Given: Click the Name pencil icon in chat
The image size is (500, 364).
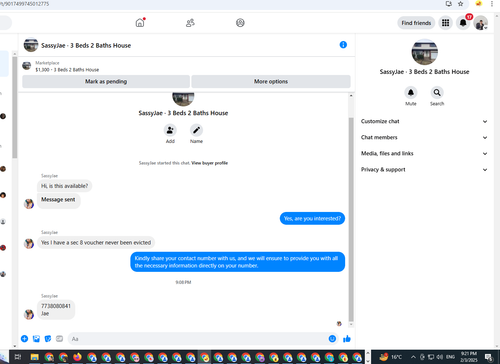Looking at the screenshot, I should point(196,130).
